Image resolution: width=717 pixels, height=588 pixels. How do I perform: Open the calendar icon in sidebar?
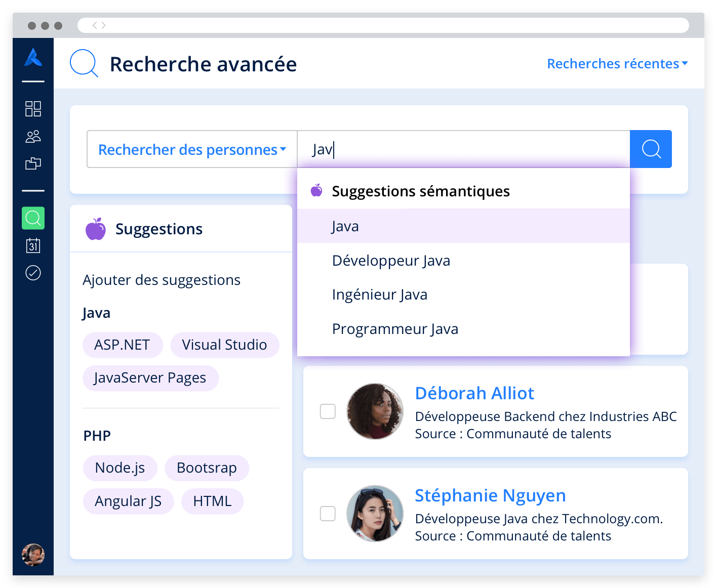(33, 245)
